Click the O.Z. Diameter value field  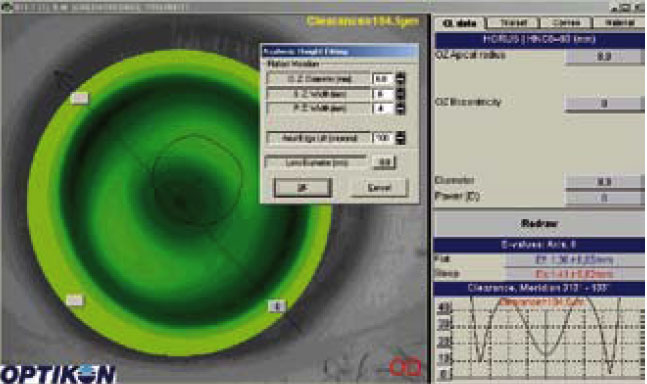383,78
